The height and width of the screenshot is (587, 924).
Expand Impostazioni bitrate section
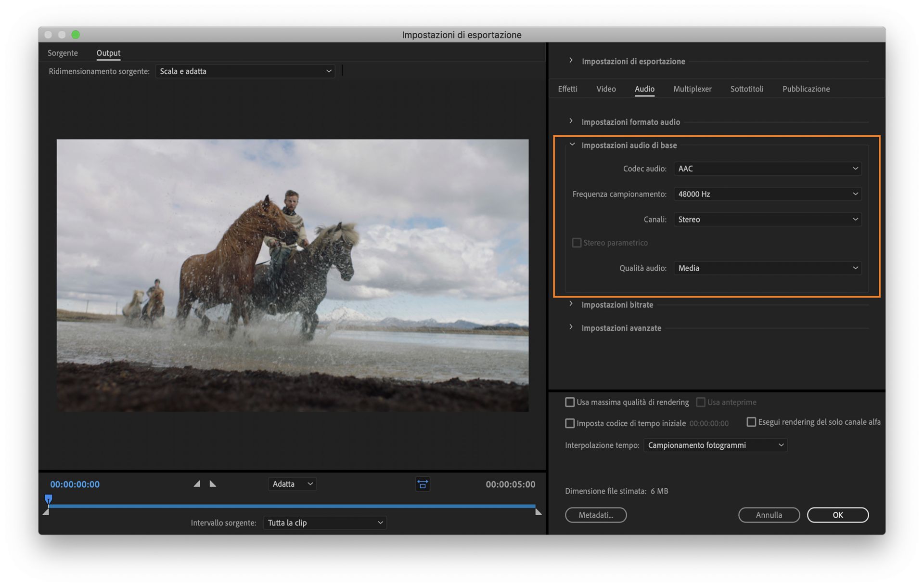coord(571,304)
